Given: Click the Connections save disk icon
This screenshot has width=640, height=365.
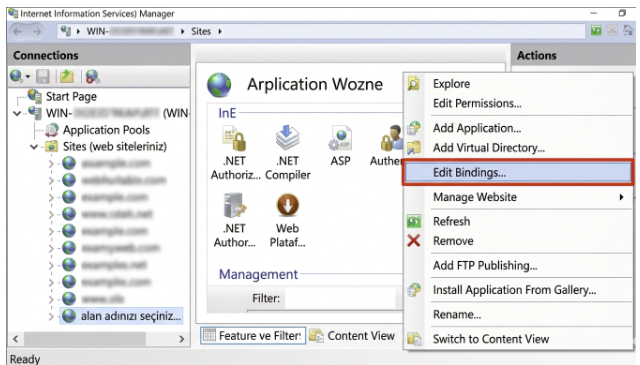Looking at the screenshot, I should pos(42,76).
